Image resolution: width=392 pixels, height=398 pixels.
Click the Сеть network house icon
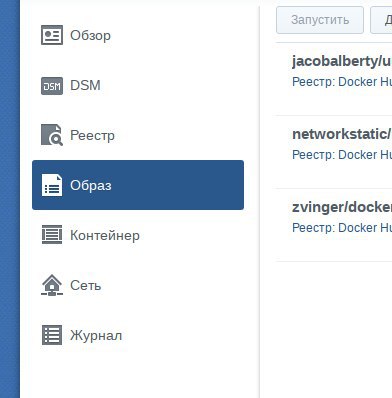[52, 285]
